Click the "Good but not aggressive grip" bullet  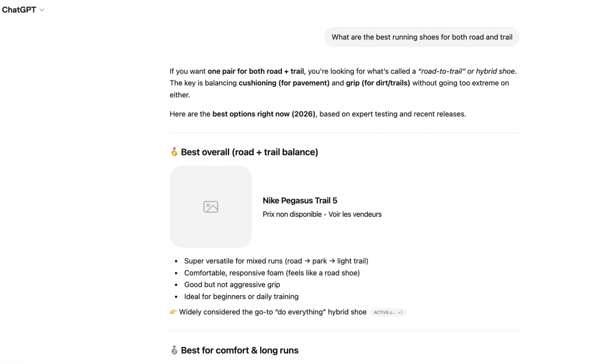[x=232, y=285]
